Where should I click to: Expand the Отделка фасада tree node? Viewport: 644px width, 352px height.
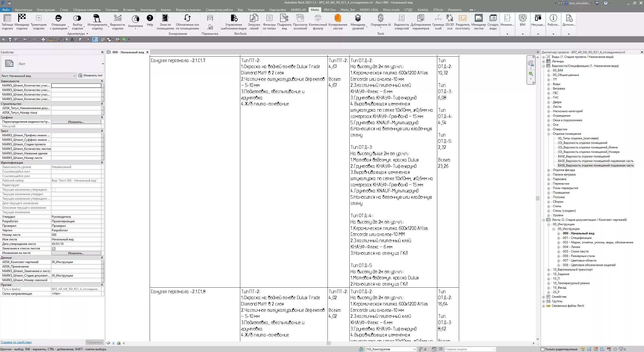coord(549,170)
